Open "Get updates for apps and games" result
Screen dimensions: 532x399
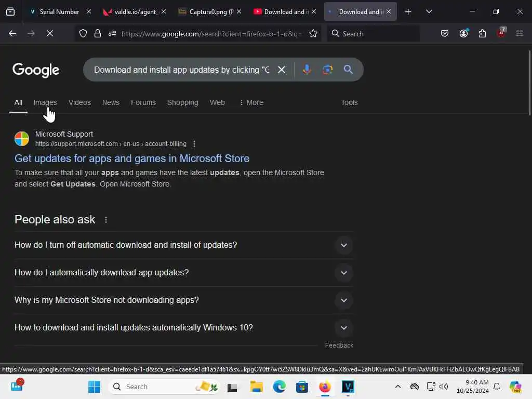tap(132, 158)
